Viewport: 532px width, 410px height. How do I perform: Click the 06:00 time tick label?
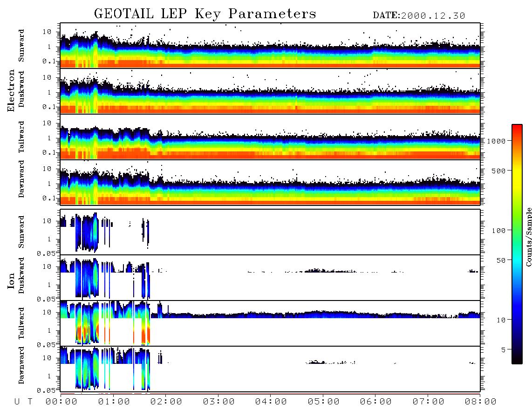point(376,402)
